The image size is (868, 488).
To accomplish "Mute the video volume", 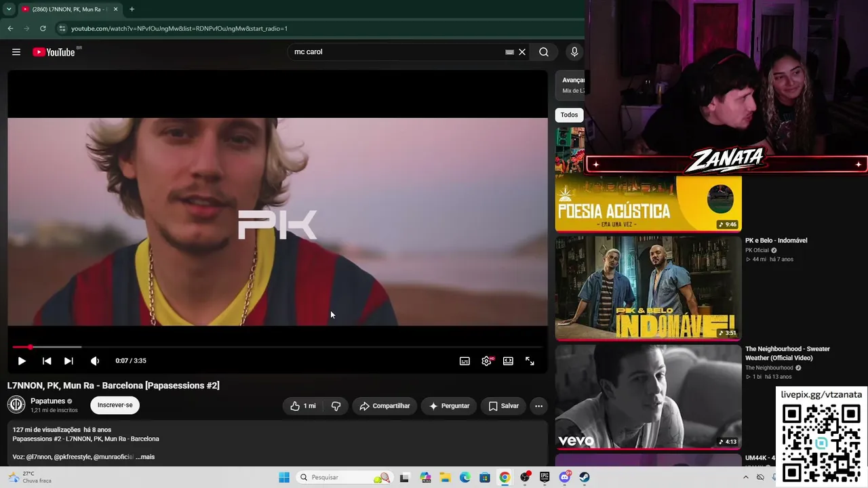I will [x=95, y=361].
